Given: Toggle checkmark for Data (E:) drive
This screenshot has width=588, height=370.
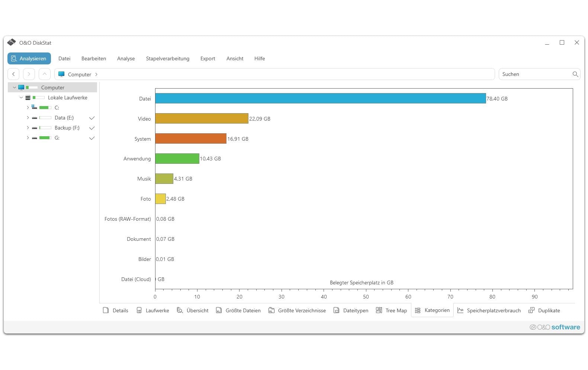Looking at the screenshot, I should click(92, 118).
